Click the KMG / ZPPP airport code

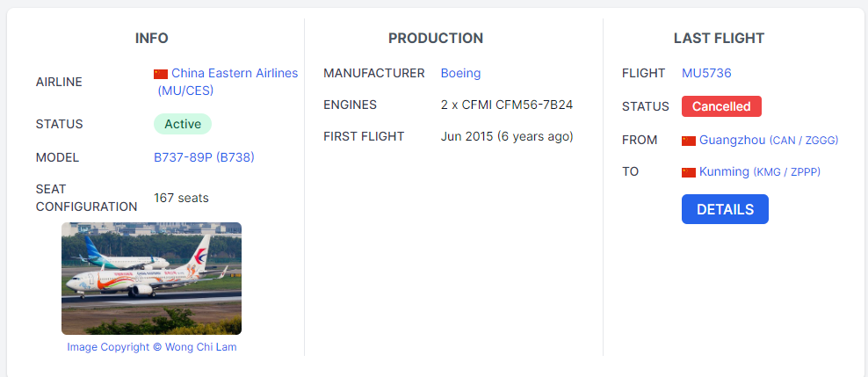787,172
